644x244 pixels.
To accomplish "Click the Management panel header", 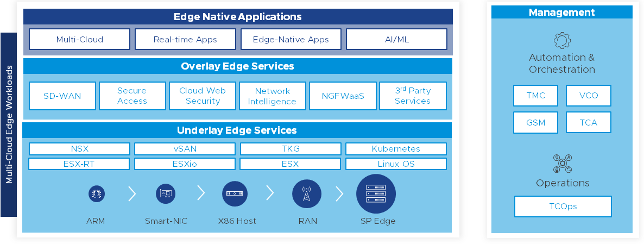I will coord(562,12).
